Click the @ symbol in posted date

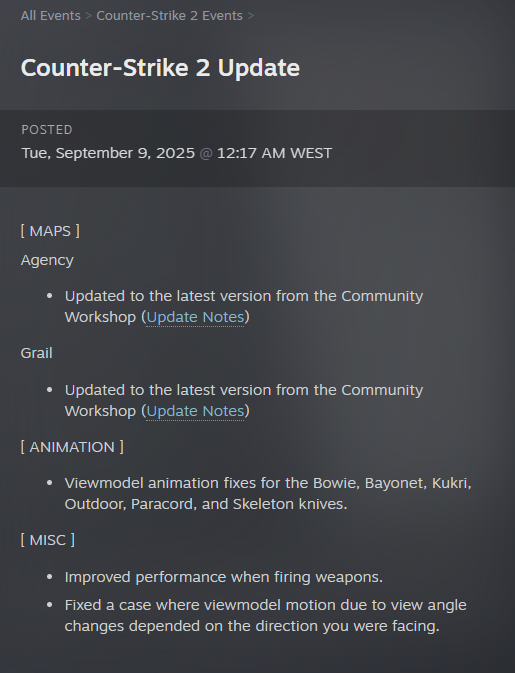point(206,154)
